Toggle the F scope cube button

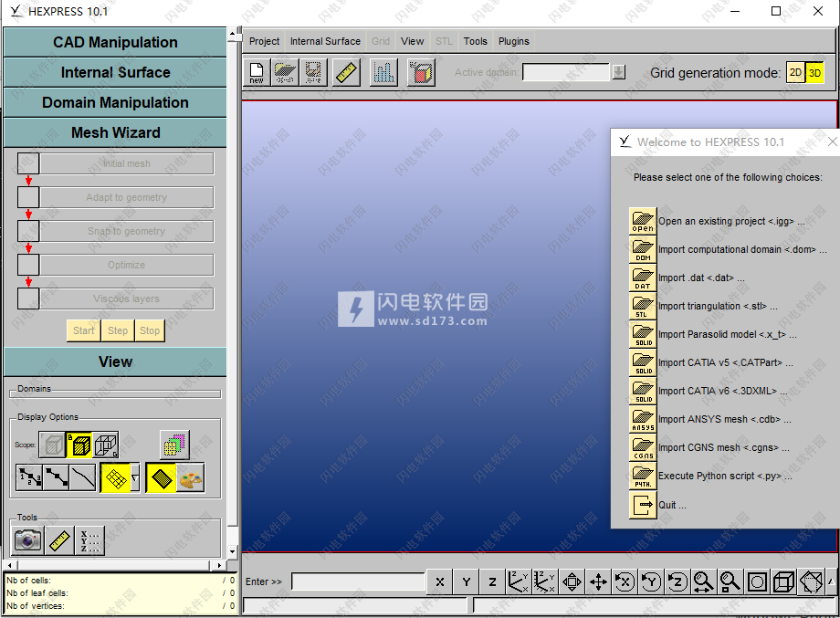pos(53,445)
